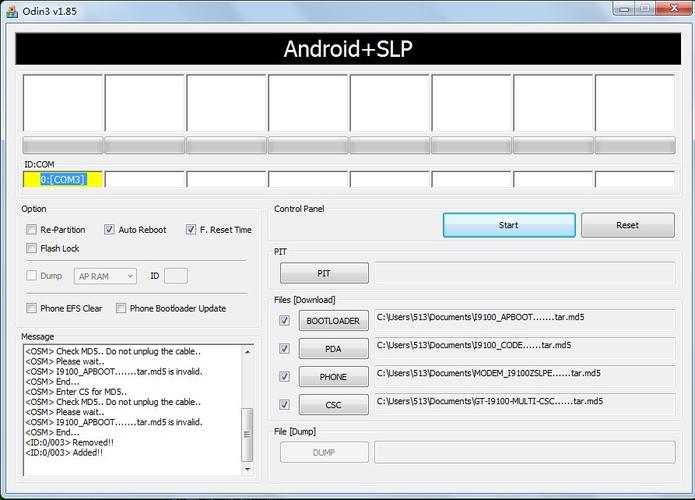Image resolution: width=695 pixels, height=500 pixels.
Task: Uncheck the Auto Reboot option
Action: (x=109, y=229)
